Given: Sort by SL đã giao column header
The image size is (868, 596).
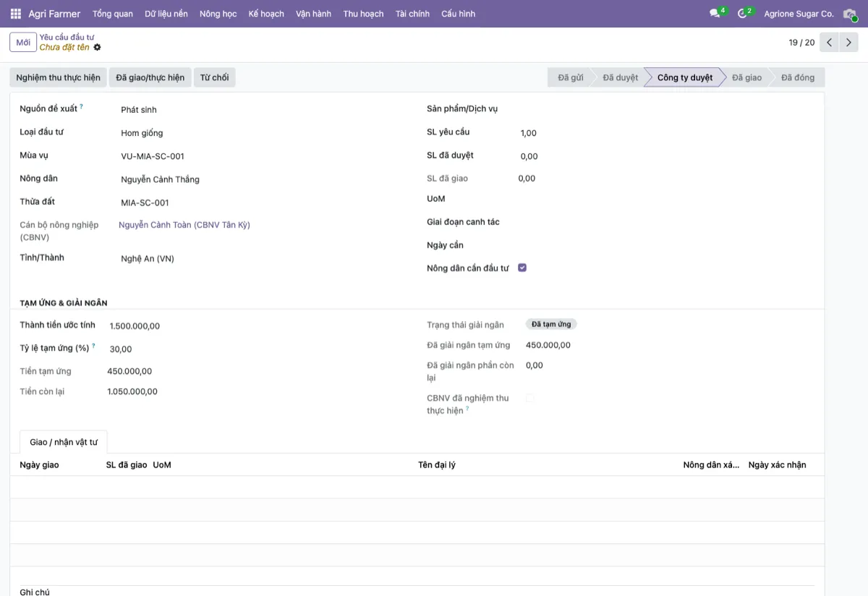Looking at the screenshot, I should [x=127, y=465].
